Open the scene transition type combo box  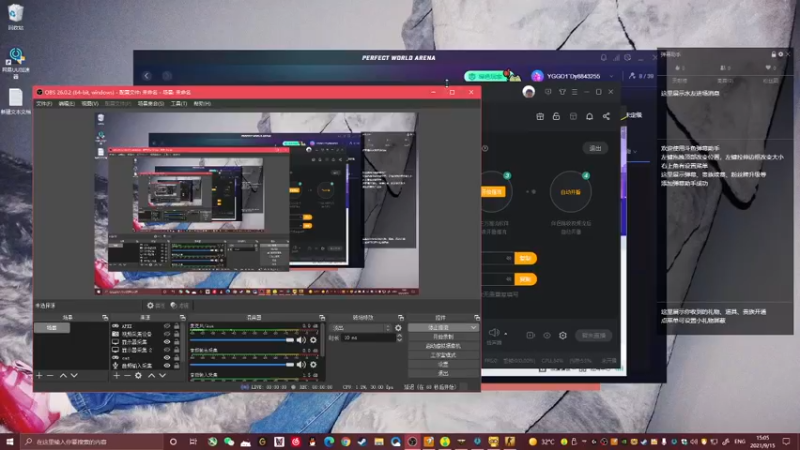pos(361,328)
